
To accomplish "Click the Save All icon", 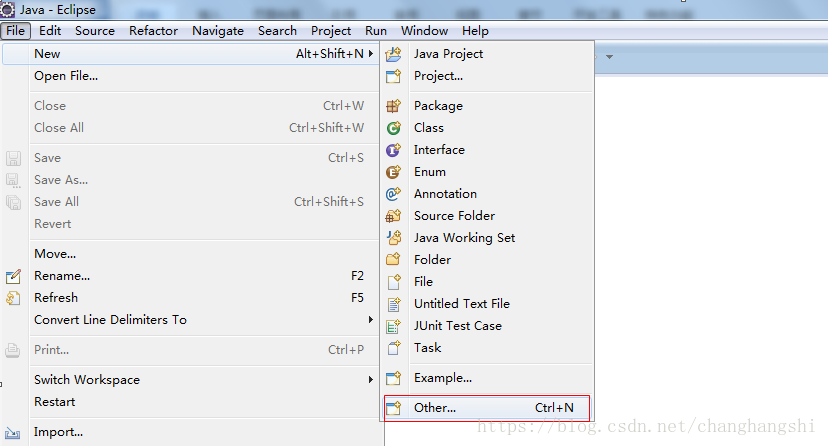I will point(13,202).
